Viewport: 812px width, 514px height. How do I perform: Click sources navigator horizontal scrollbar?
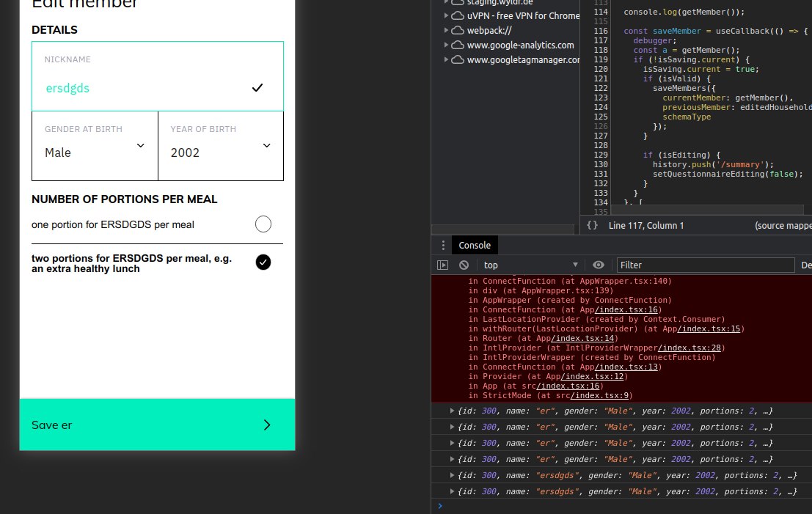coord(502,230)
